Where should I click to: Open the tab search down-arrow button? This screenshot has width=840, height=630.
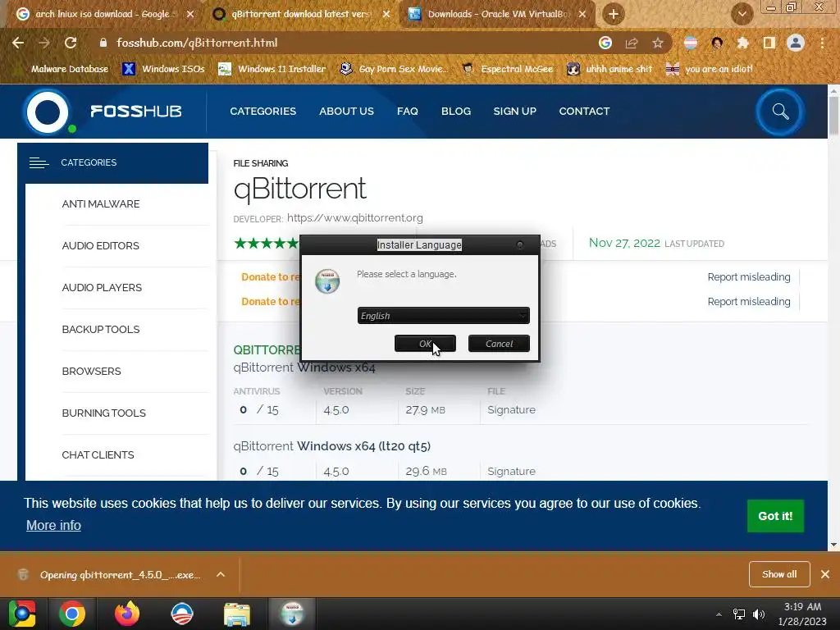[x=742, y=14]
